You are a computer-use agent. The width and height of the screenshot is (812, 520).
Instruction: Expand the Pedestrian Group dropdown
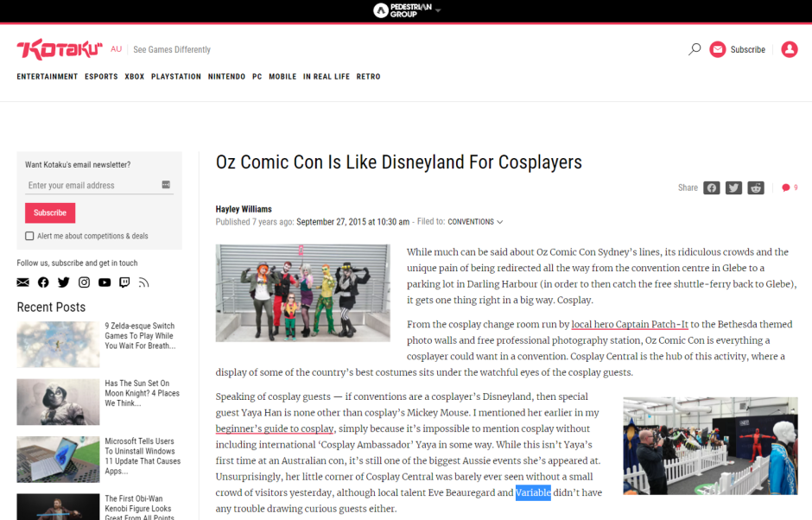438,10
